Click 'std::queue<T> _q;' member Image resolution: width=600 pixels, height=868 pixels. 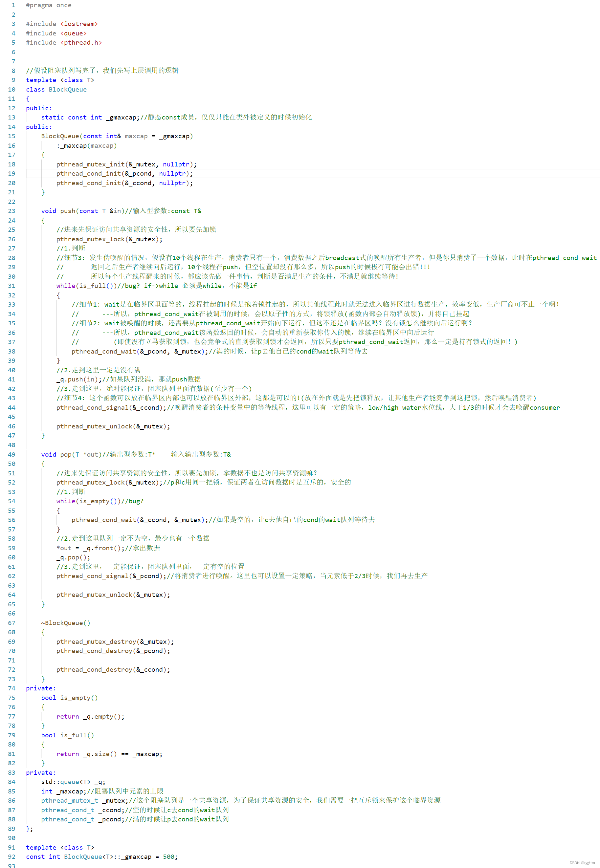click(x=73, y=782)
